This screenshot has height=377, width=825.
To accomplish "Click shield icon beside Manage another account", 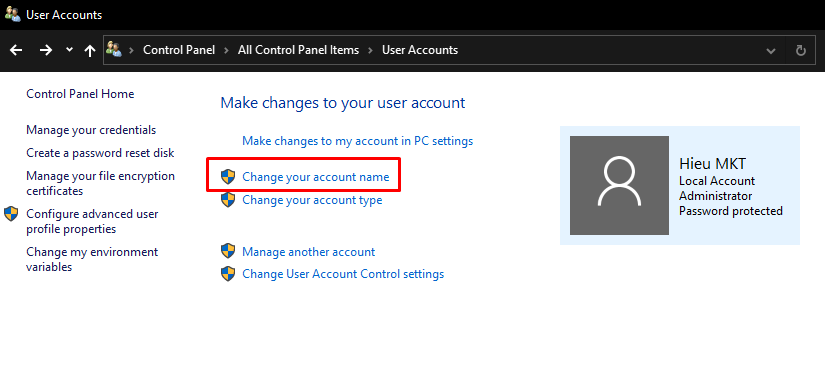I will click(x=228, y=251).
